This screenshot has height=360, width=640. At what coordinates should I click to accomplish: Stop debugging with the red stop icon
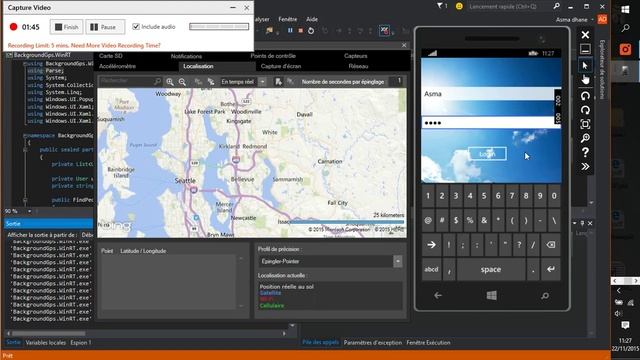click(300, 31)
